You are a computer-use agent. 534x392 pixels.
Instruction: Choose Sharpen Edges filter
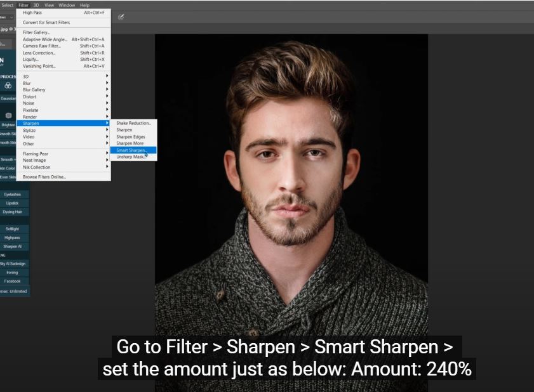pyautogui.click(x=130, y=136)
